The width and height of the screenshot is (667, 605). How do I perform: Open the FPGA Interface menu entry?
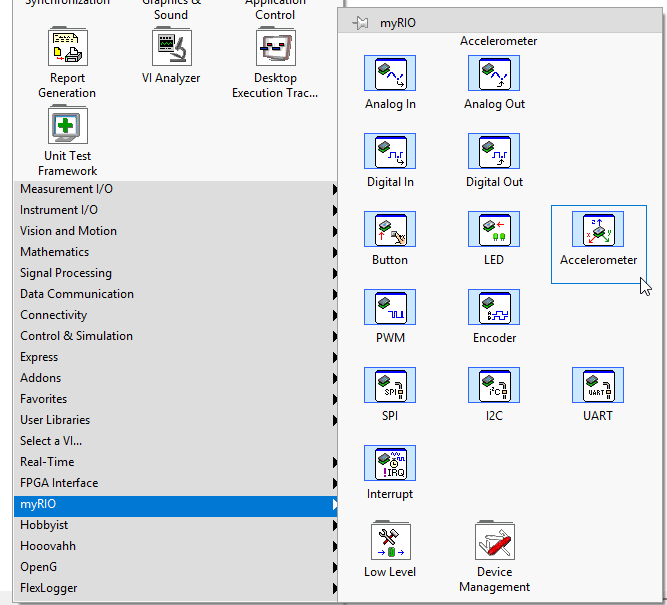click(x=59, y=483)
